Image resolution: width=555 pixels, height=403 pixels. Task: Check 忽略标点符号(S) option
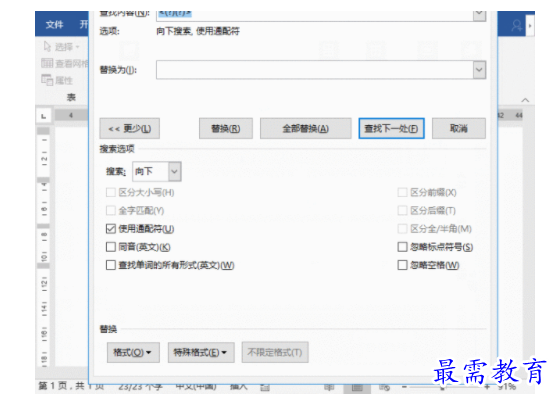tap(402, 247)
